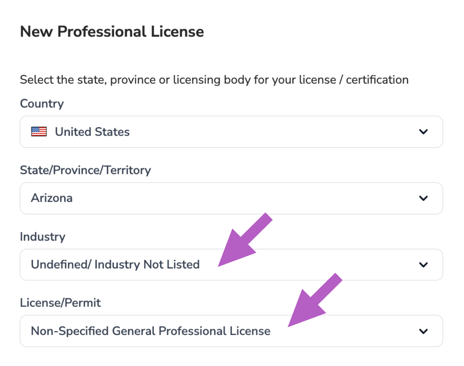Click 'Non-Specified General Professional License' text

151,331
